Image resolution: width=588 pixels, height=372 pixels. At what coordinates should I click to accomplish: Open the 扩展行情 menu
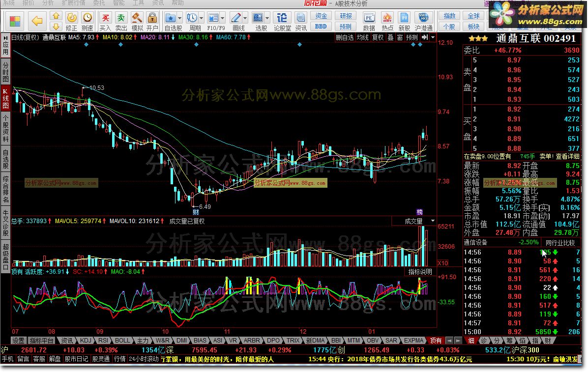click(74, 3)
